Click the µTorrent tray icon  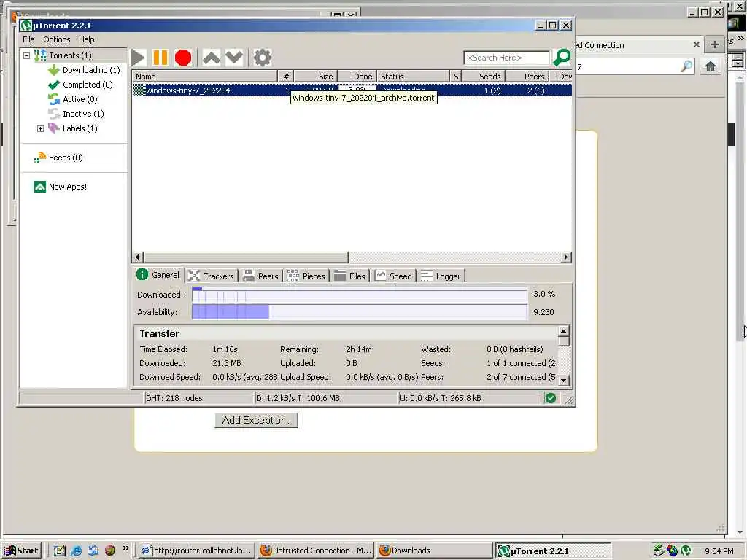tap(686, 551)
